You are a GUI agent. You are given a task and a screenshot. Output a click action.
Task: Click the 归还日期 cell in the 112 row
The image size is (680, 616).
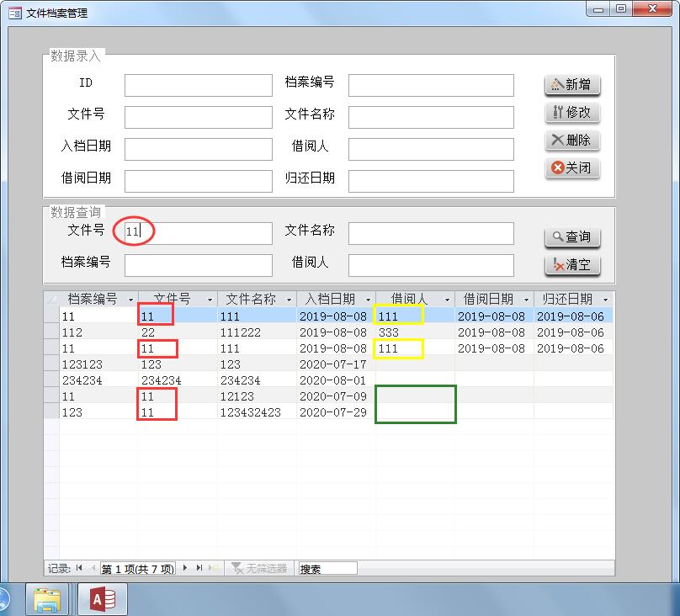tap(573, 332)
